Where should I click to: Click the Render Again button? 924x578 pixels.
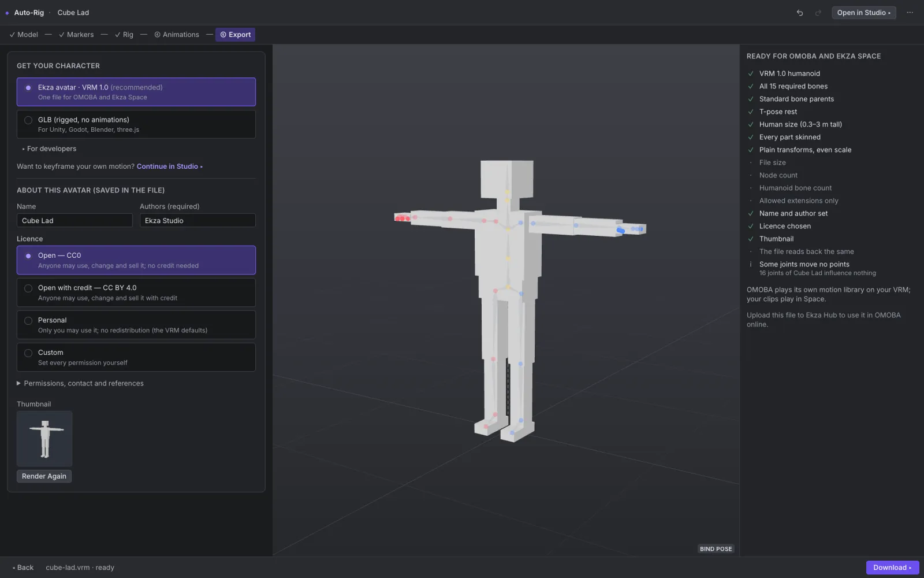click(x=44, y=476)
